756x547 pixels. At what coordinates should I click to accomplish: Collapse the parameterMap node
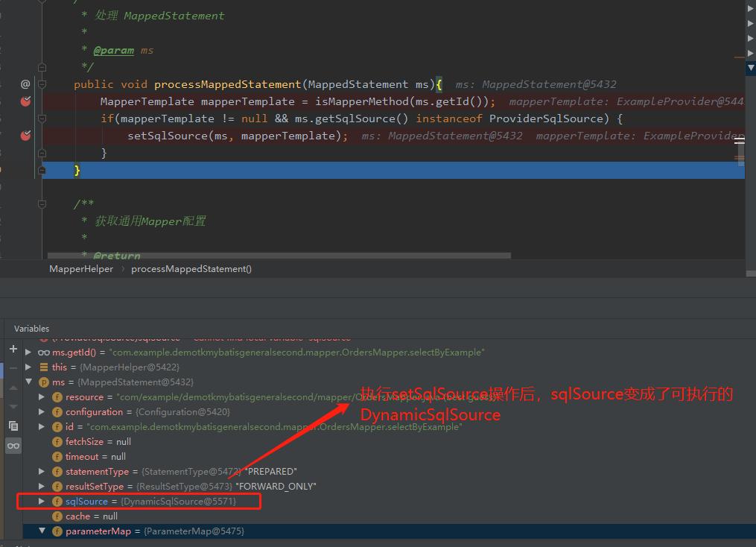[x=42, y=531]
